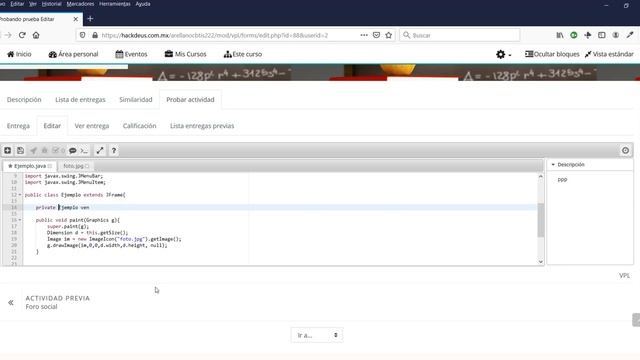Open the Herramientas menu
The image size is (640, 360).
click(115, 4)
